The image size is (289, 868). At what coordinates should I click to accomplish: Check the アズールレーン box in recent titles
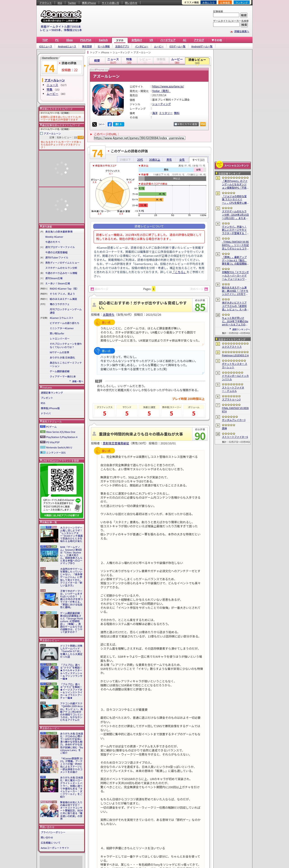(42, 133)
